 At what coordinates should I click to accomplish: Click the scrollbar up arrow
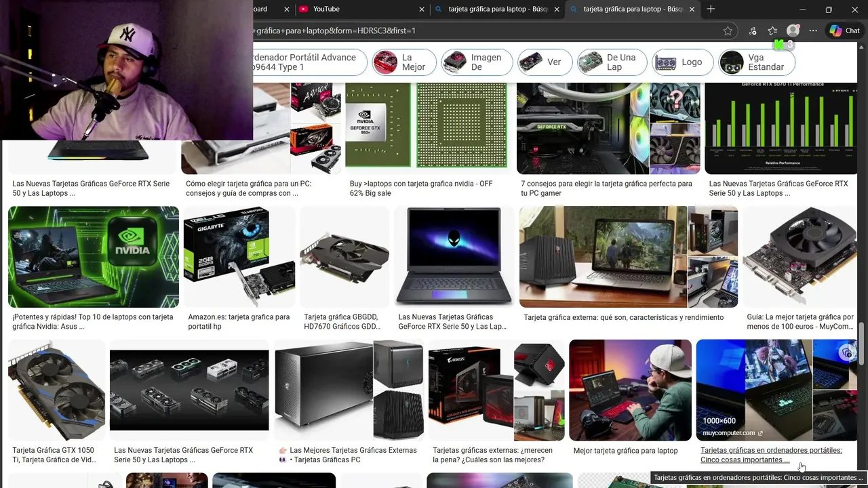pyautogui.click(x=862, y=46)
